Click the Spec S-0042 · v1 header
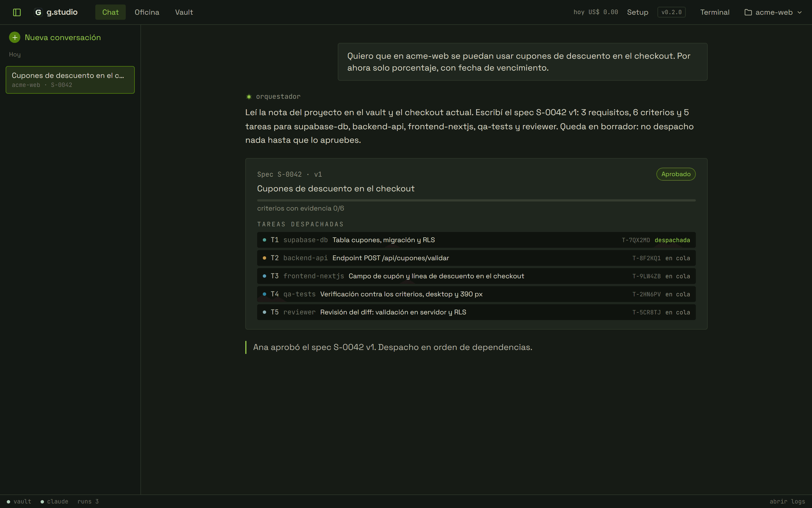The image size is (812, 508). point(290,174)
